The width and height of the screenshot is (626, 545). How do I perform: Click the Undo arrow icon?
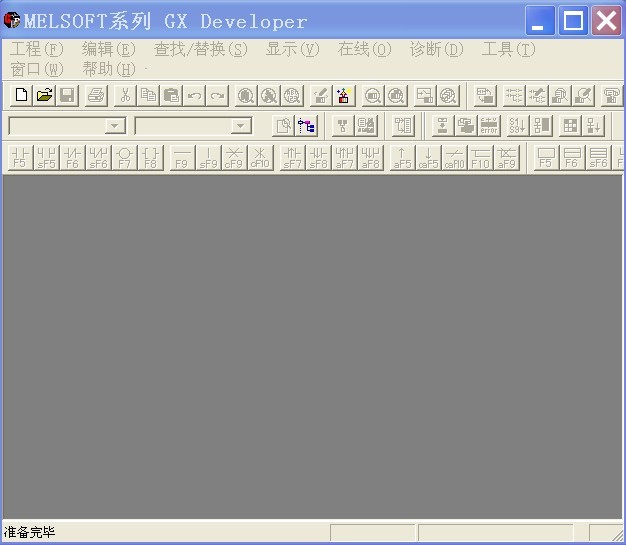194,96
